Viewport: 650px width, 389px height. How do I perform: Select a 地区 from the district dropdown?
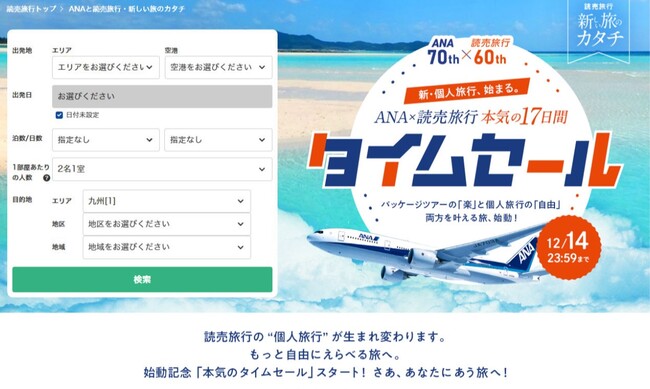(167, 224)
